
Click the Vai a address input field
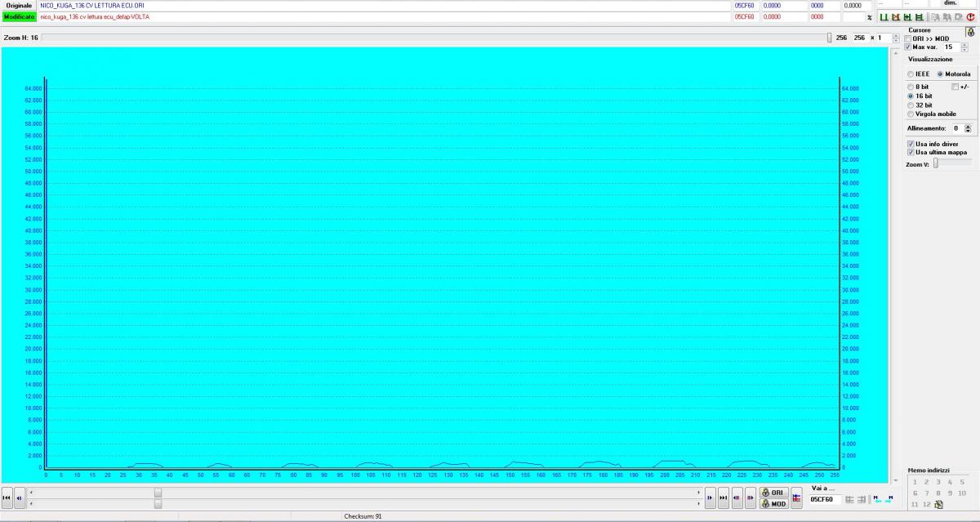825,499
